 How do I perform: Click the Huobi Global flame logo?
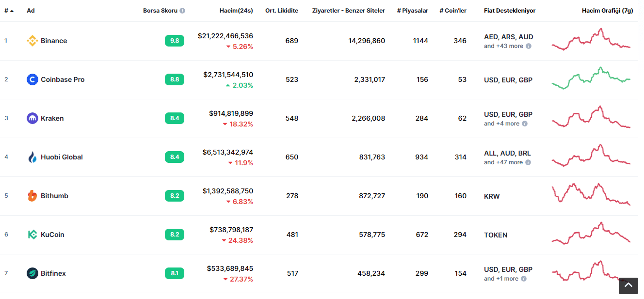(x=32, y=157)
